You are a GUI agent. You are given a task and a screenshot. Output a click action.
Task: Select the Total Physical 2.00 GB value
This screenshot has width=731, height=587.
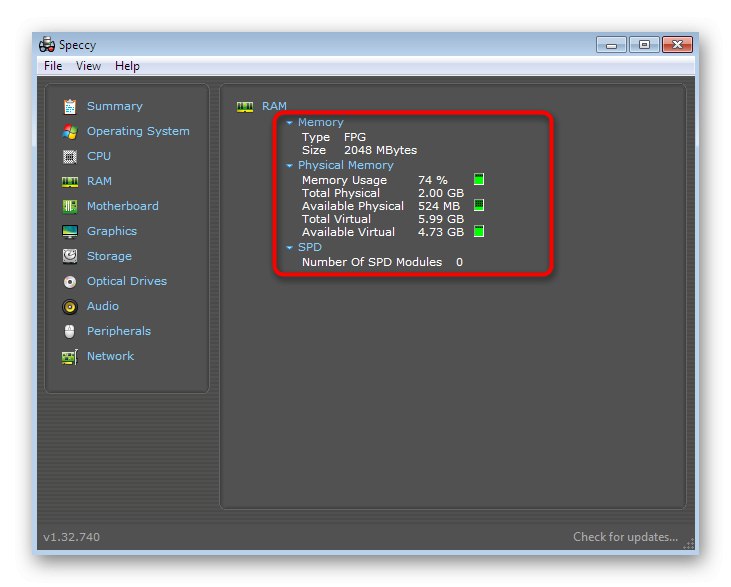point(441,193)
